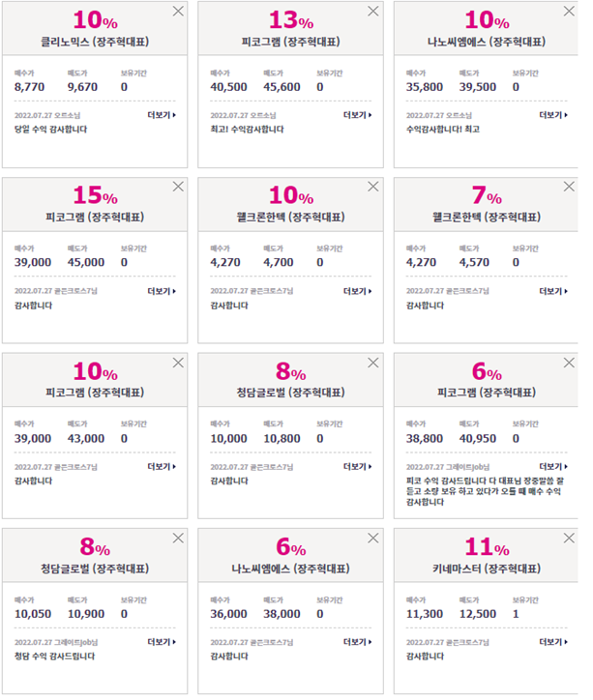The width and height of the screenshot is (593, 700).
Task: Open 더보기 for the 13% 피코그램 review
Action: pos(357,115)
